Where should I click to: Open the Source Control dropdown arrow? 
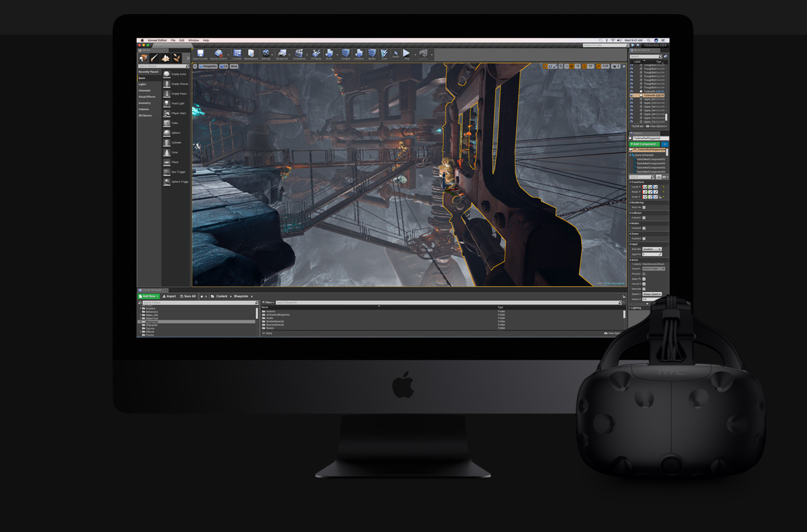coord(229,54)
